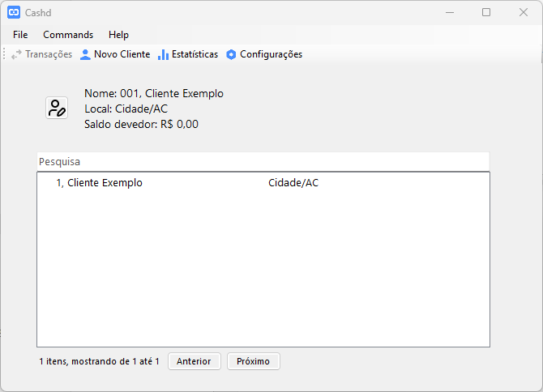Image resolution: width=543 pixels, height=392 pixels.
Task: Click the edit client icon button
Action: click(x=57, y=108)
